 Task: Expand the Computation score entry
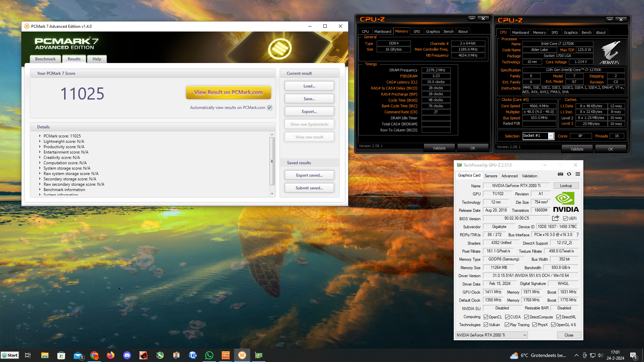coord(40,163)
